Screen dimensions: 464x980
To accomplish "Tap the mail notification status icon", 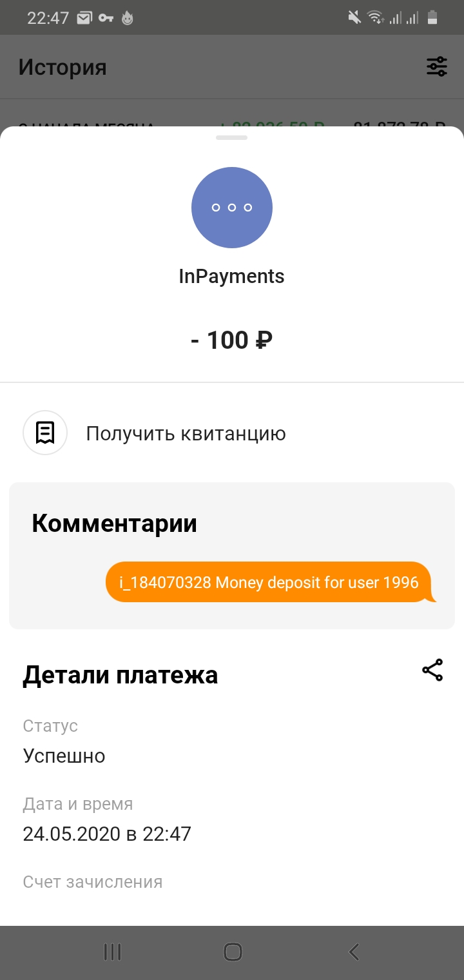I will [x=84, y=18].
